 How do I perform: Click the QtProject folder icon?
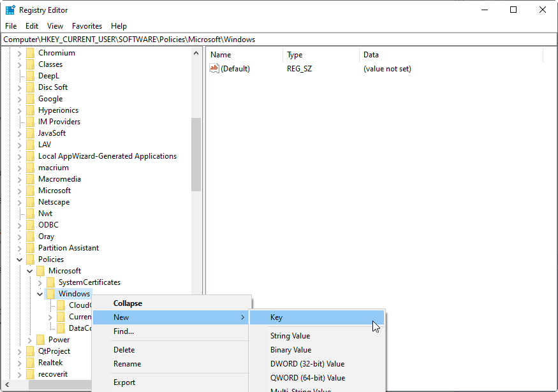click(30, 351)
